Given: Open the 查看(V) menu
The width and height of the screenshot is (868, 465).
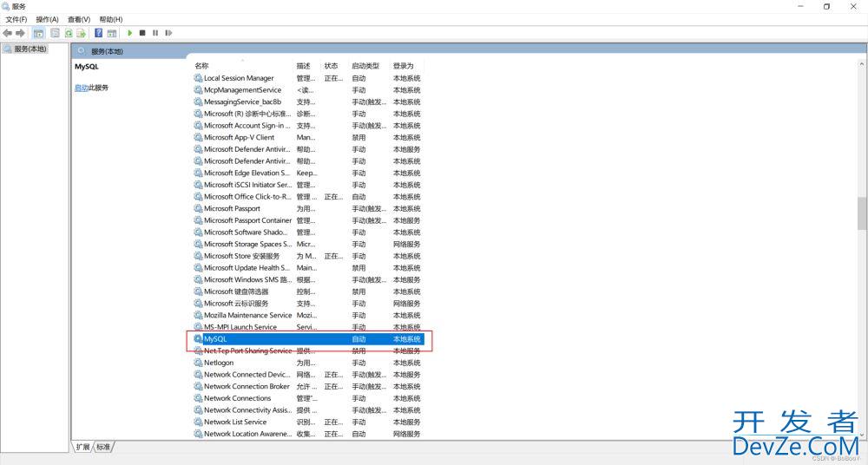Looking at the screenshot, I should point(79,19).
